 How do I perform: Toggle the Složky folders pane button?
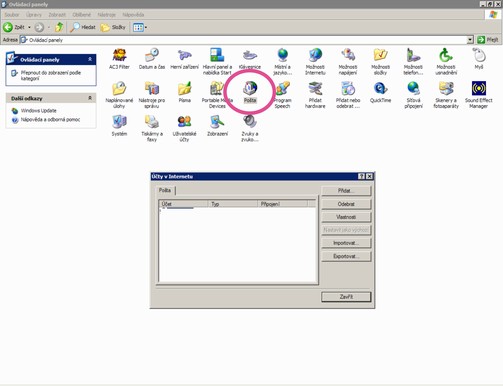point(113,27)
